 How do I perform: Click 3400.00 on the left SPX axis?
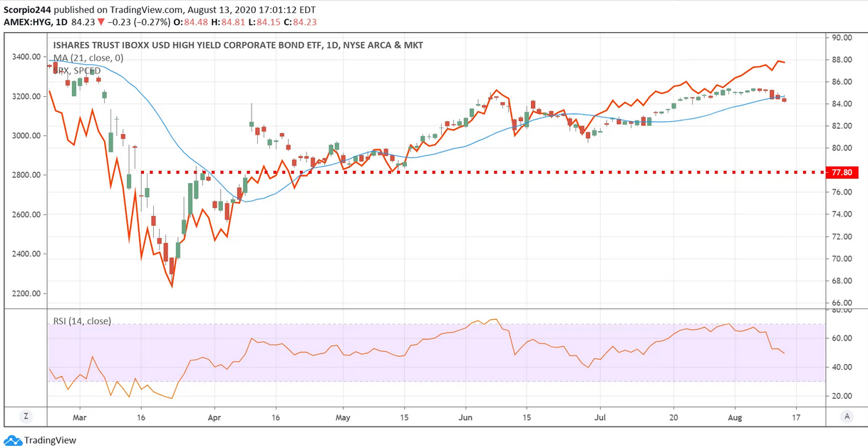point(26,57)
